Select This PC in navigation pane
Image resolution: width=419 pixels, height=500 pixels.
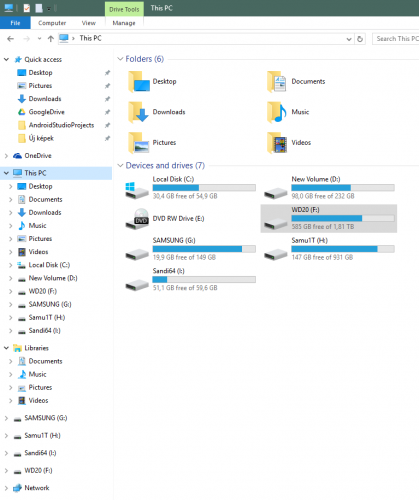tap(56, 173)
